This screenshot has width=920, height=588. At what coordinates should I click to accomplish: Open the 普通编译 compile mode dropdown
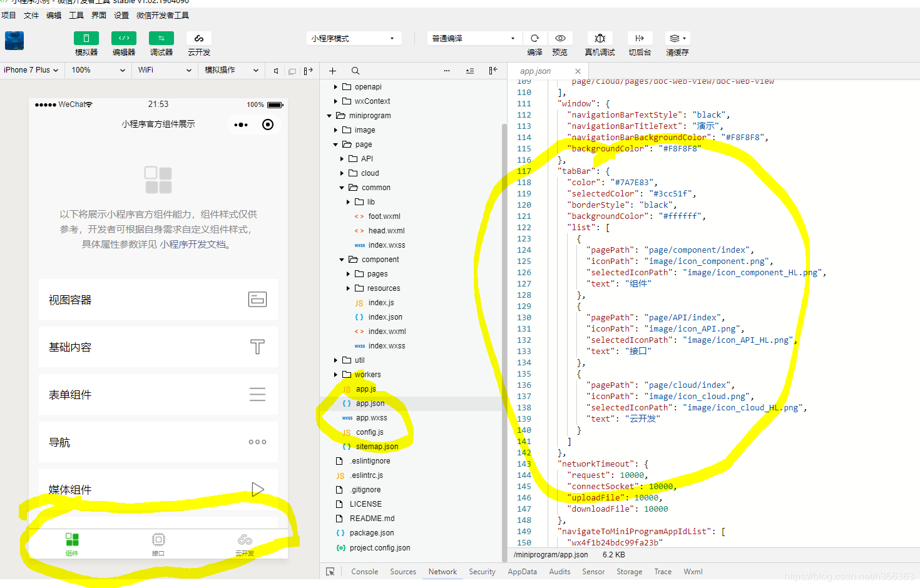tap(474, 38)
